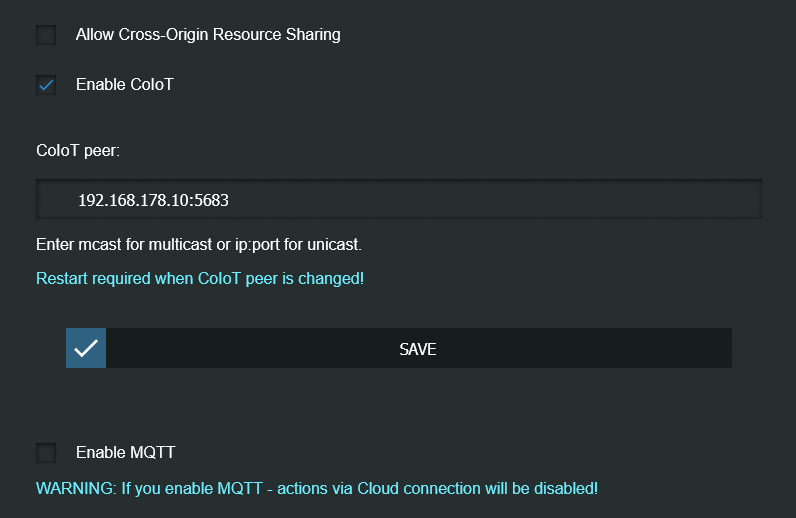
Task: Click the "CoIoT peer:" field label
Action: 77,151
